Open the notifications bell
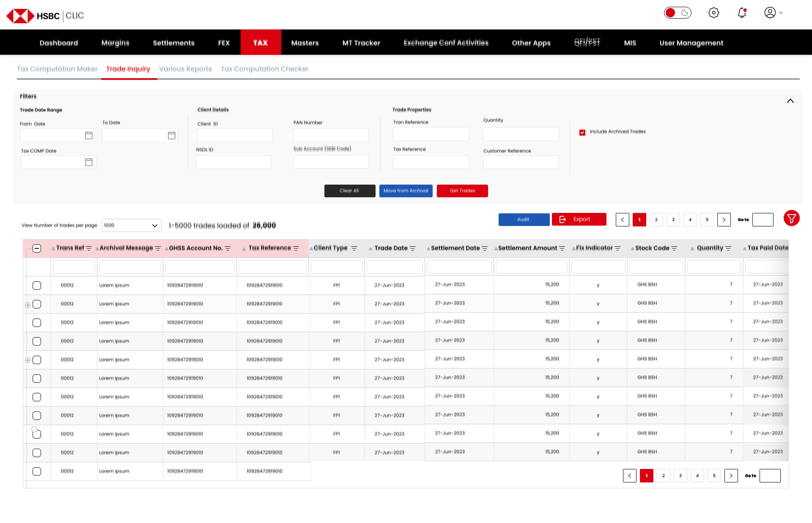This screenshot has width=812, height=523. (x=742, y=13)
